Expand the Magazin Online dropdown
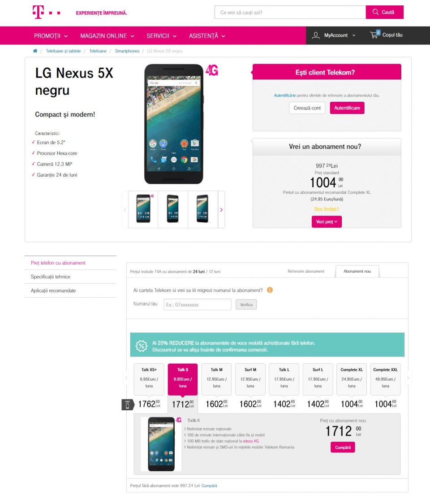This screenshot has width=430, height=504. click(107, 36)
